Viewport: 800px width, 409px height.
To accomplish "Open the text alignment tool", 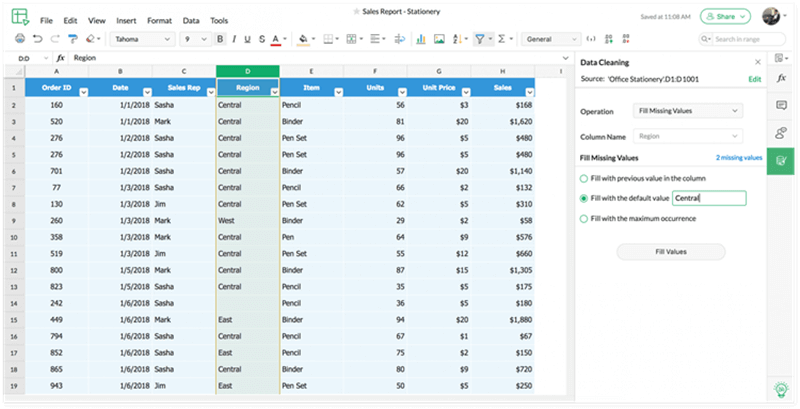I will click(374, 39).
